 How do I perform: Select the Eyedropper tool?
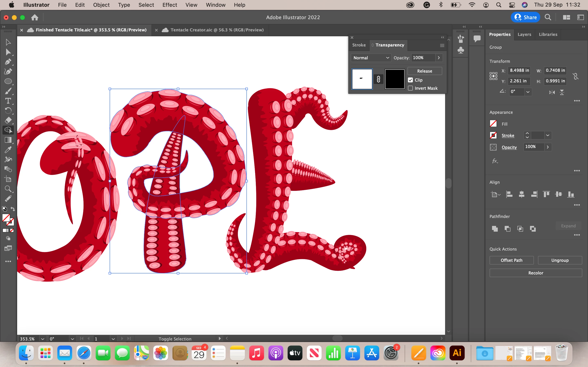[8, 150]
